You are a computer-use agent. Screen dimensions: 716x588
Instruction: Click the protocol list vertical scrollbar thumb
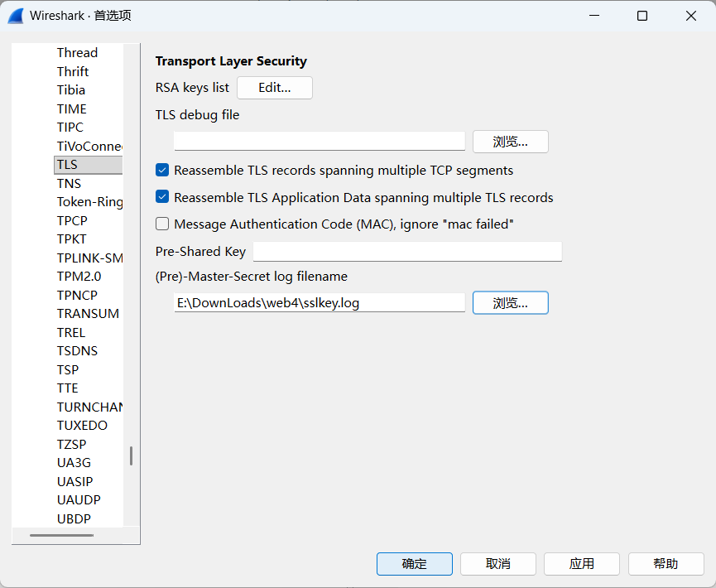tap(131, 456)
